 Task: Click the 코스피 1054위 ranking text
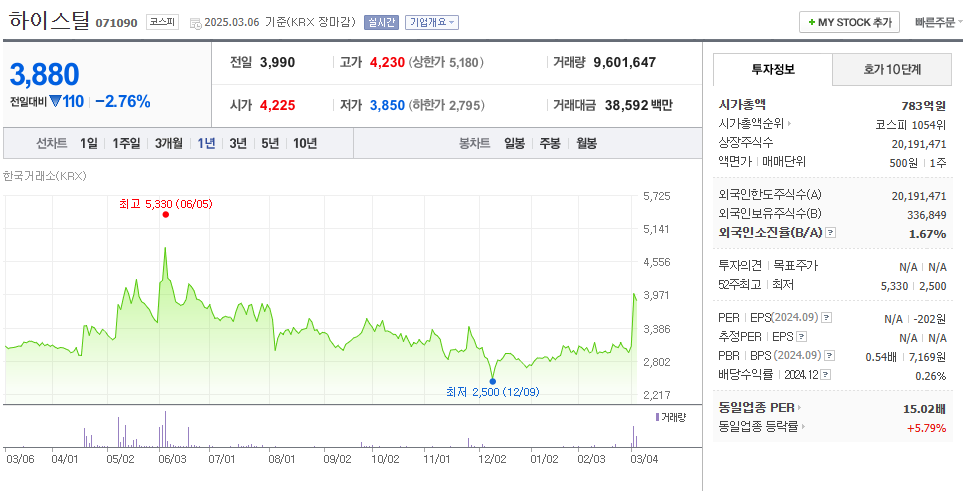point(911,125)
